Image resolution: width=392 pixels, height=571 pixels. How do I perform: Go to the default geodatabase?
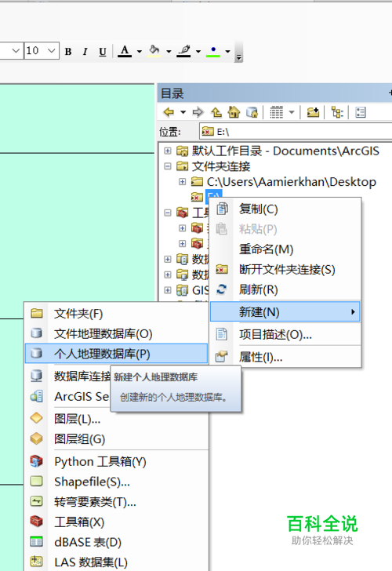coord(252,112)
